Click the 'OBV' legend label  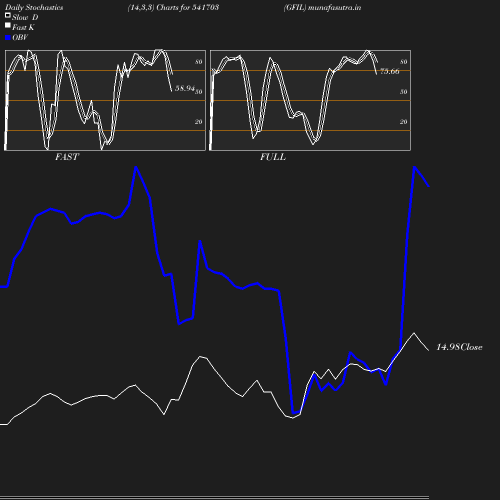[x=20, y=37]
